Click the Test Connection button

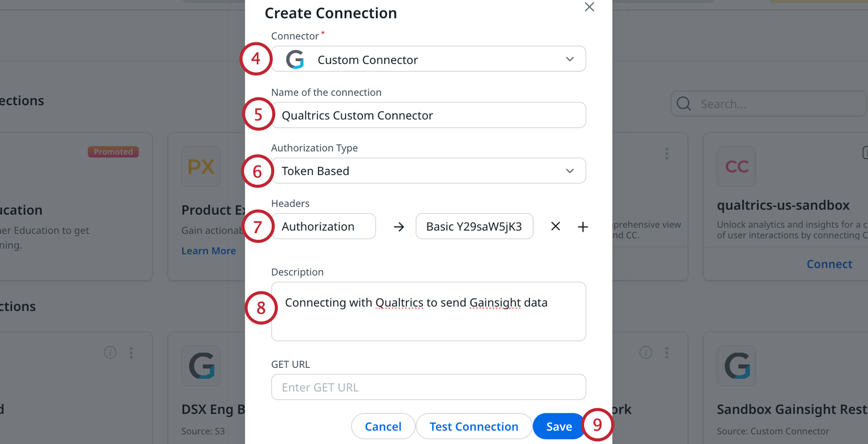(473, 426)
